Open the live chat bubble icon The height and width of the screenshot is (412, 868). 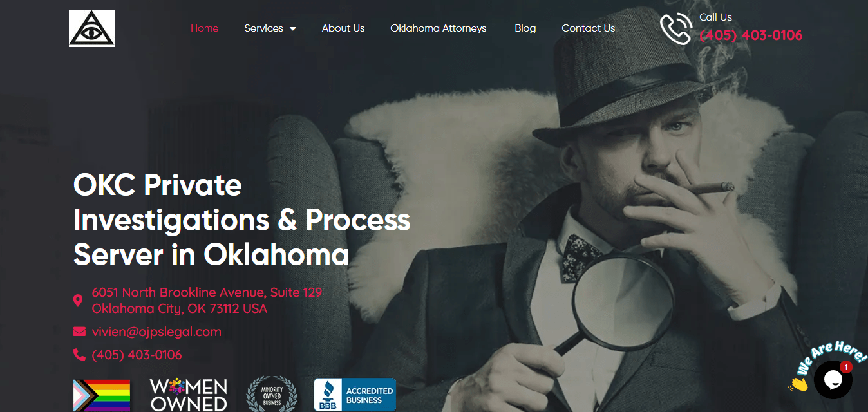[833, 380]
